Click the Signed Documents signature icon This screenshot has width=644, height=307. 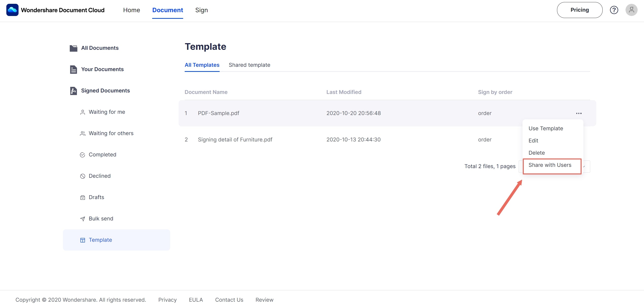click(74, 91)
